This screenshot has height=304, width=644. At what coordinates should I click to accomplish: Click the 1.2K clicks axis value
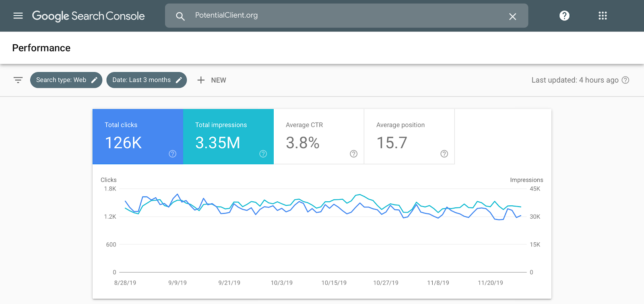tap(110, 217)
